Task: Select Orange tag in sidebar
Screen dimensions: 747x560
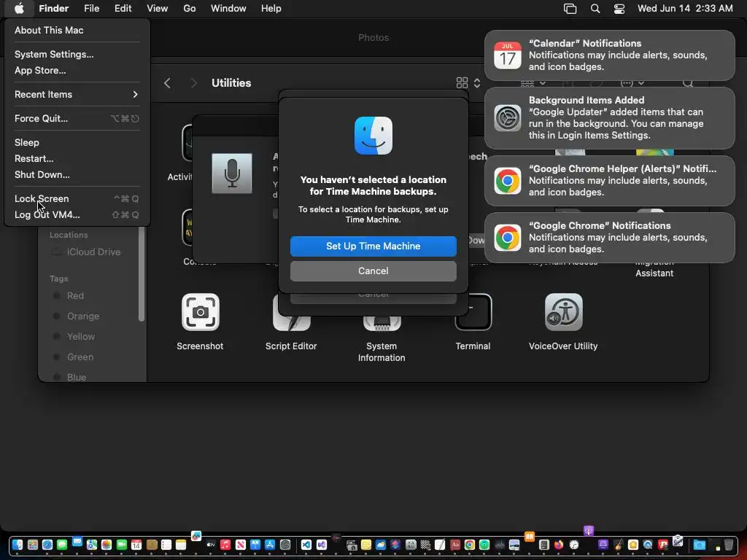Action: coord(83,316)
